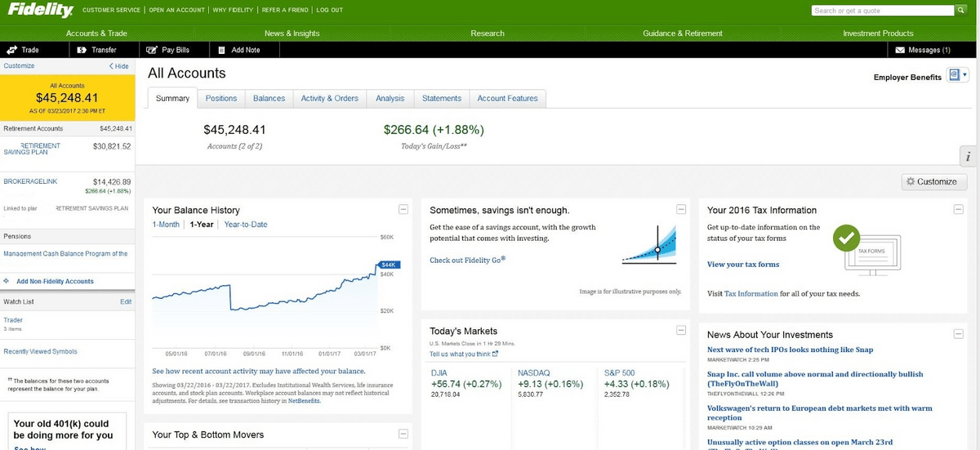This screenshot has width=980, height=450.
Task: Click the Fidelity logo
Action: [x=41, y=10]
